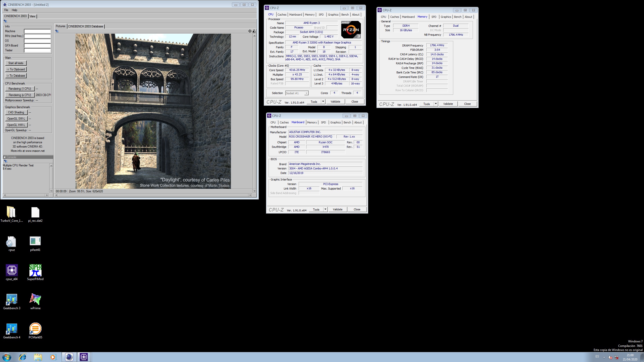This screenshot has height=362, width=644.
Task: Select the pifast41 desktop icon
Action: coord(35,243)
